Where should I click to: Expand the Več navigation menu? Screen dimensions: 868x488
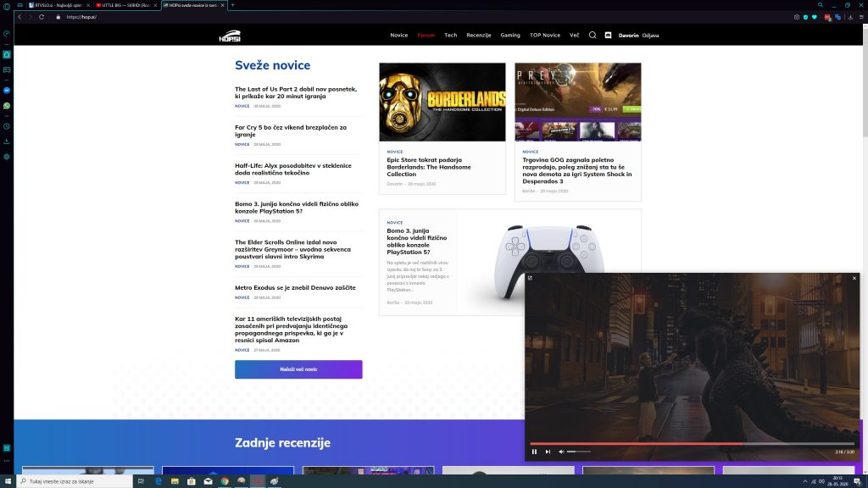pos(574,35)
